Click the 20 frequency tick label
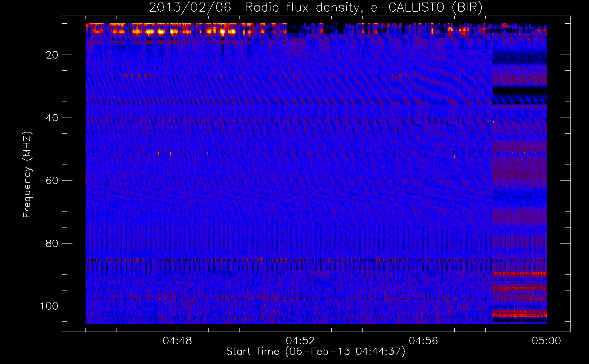 coord(52,55)
